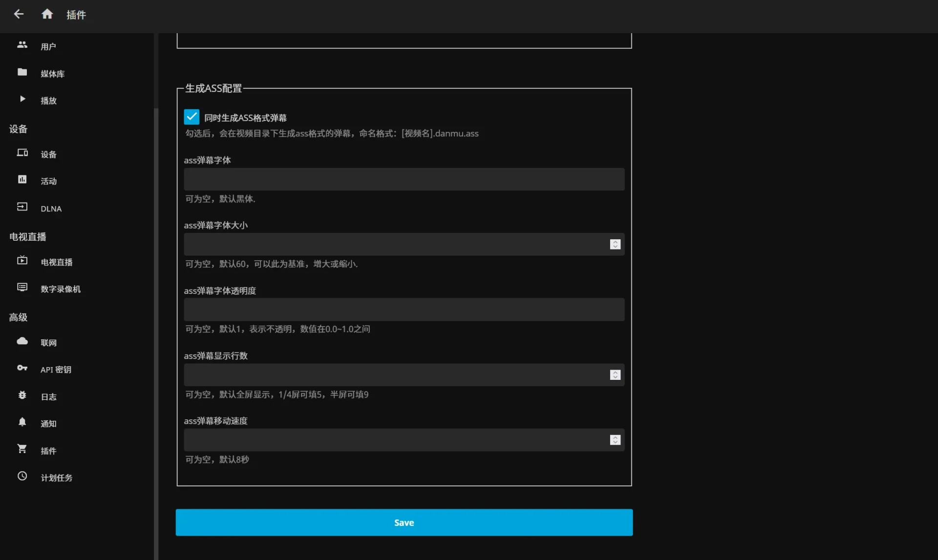938x560 pixels.
Task: Focus the ass弹幕字体 input field
Action: (404, 179)
